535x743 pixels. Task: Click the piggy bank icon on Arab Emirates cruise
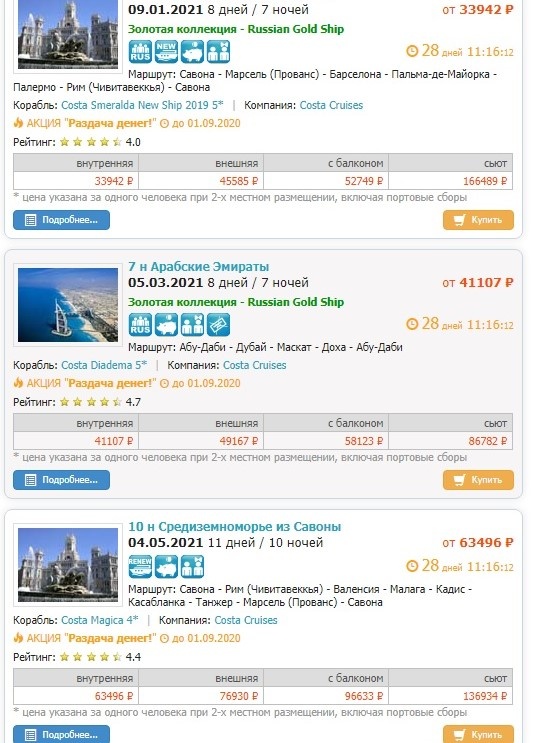point(166,325)
